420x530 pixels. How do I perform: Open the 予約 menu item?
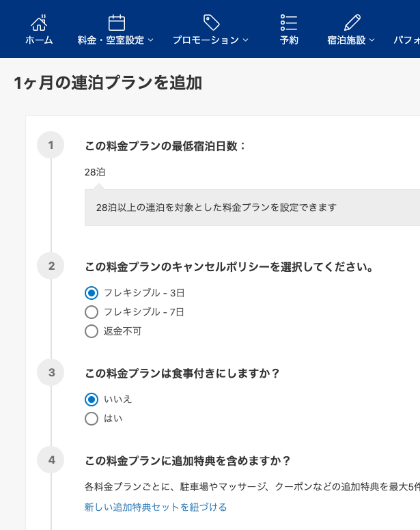click(x=289, y=40)
